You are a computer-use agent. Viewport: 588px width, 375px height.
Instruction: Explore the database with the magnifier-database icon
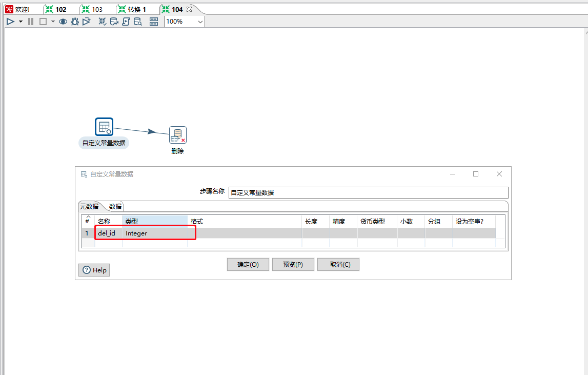[138, 21]
